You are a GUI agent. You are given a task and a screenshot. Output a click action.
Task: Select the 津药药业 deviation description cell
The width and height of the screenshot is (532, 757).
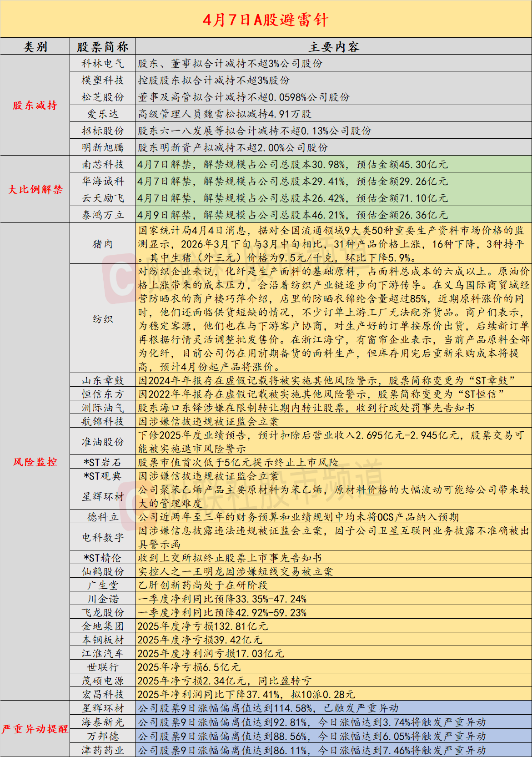click(334, 750)
